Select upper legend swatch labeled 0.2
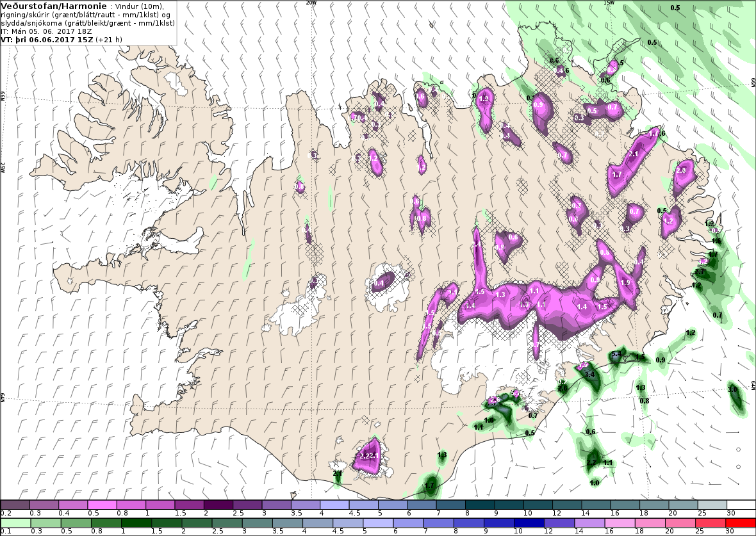Image resolution: width=756 pixels, height=536 pixels. (x=15, y=505)
